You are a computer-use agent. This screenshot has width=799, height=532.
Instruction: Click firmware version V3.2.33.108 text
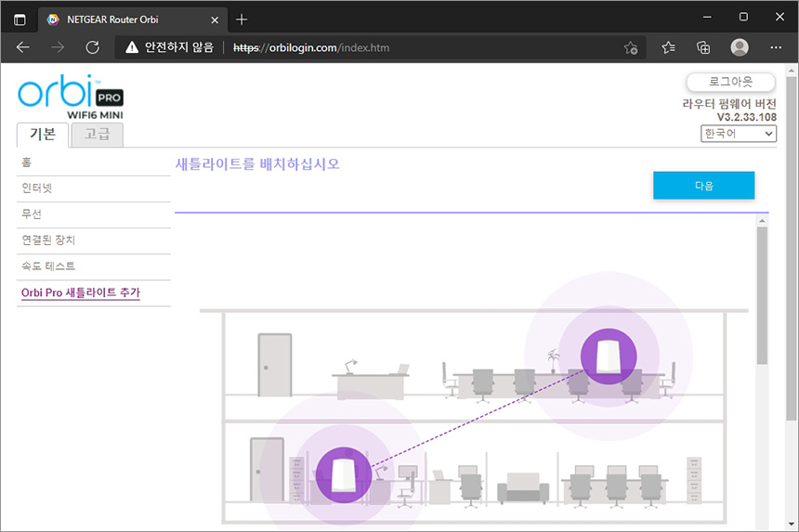747,117
